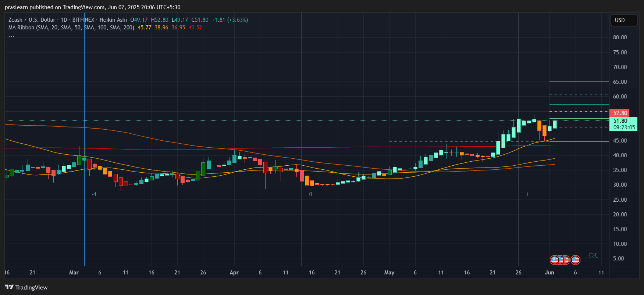Click the 10.00 price axis label
The width and height of the screenshot is (644, 295).
(x=620, y=244)
